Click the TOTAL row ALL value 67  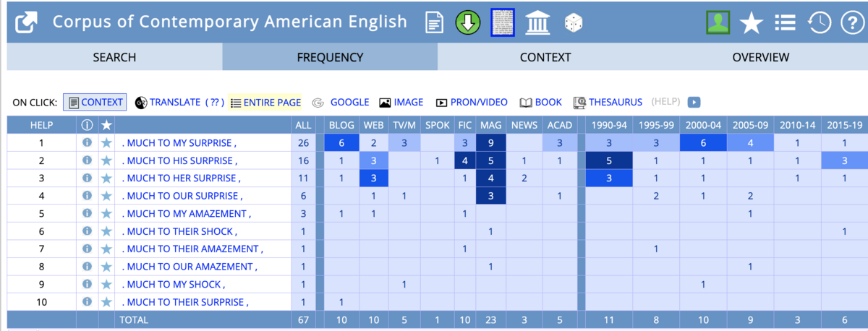click(303, 319)
